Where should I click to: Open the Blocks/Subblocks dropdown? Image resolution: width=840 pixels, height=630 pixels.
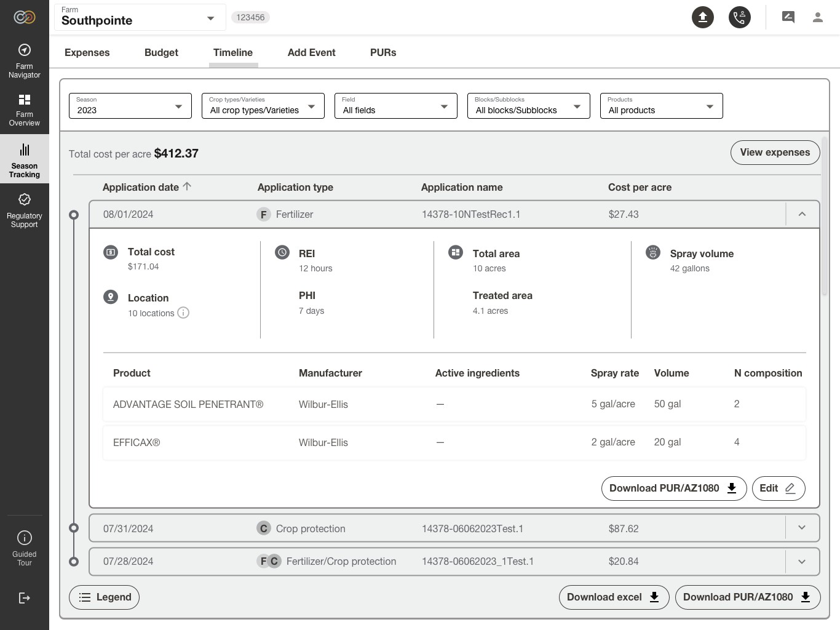tap(529, 106)
